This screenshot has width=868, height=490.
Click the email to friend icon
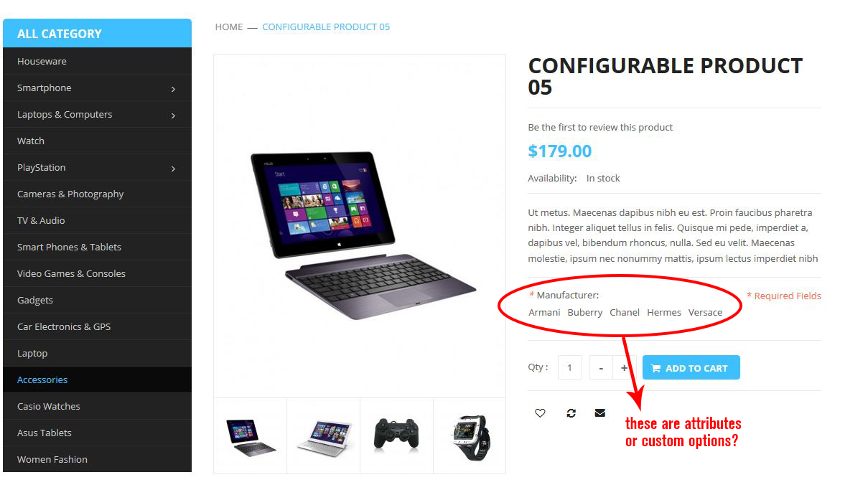pyautogui.click(x=600, y=413)
